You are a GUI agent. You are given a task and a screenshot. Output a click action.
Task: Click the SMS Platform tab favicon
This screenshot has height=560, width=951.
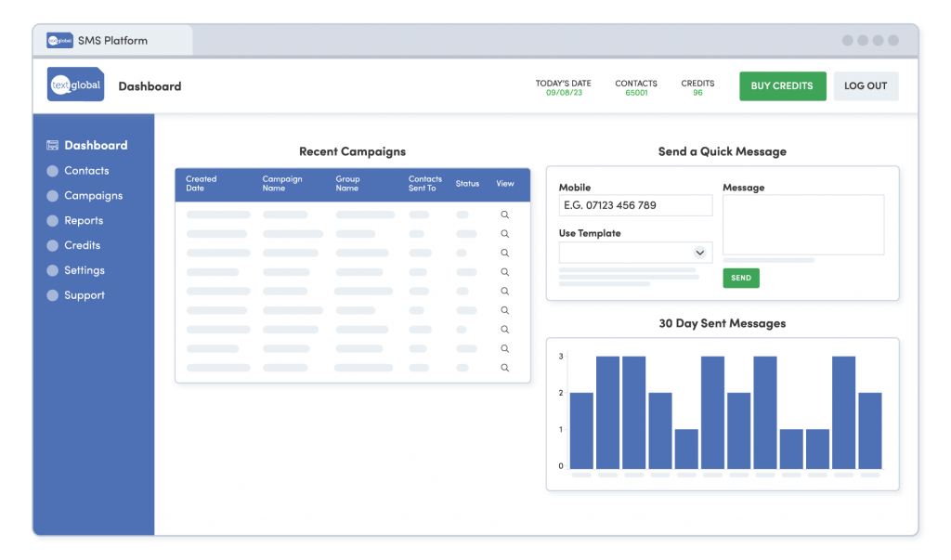[59, 41]
